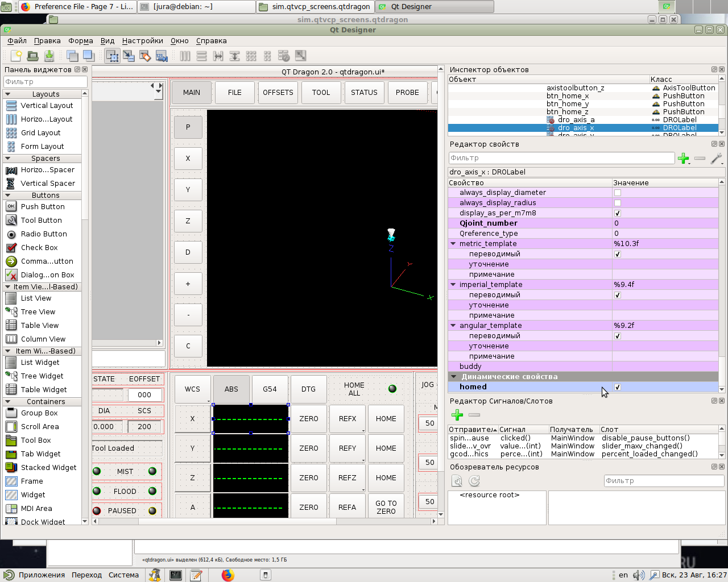Click the Lay Out Horizontally toolbar icon
728x582 pixels.
click(185, 56)
